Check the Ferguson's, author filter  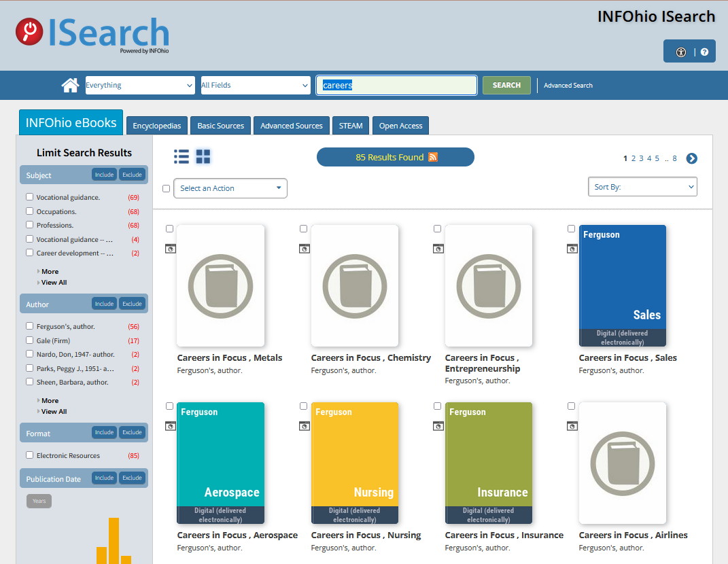30,326
